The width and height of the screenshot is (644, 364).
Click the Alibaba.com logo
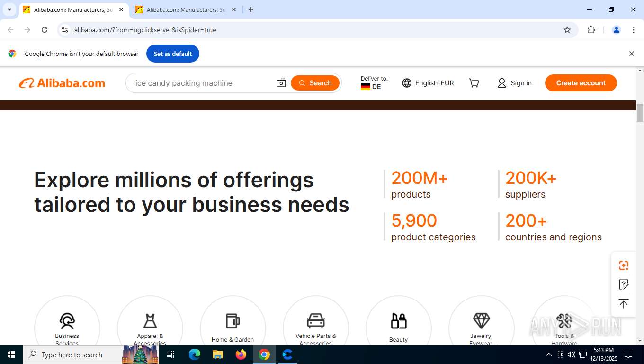[62, 83]
